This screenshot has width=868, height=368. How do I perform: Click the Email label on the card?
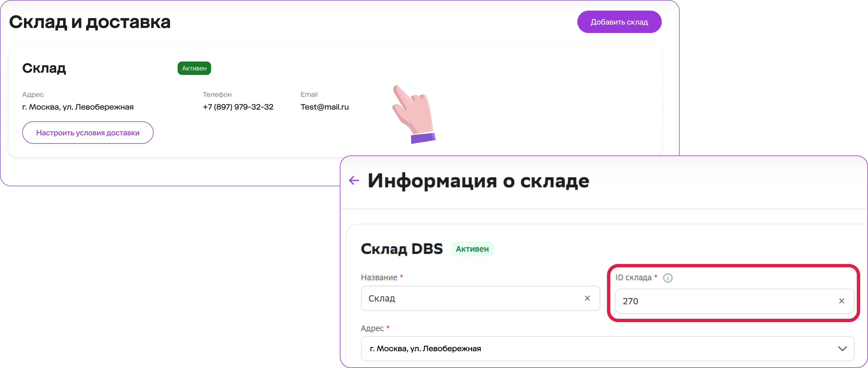coord(309,95)
